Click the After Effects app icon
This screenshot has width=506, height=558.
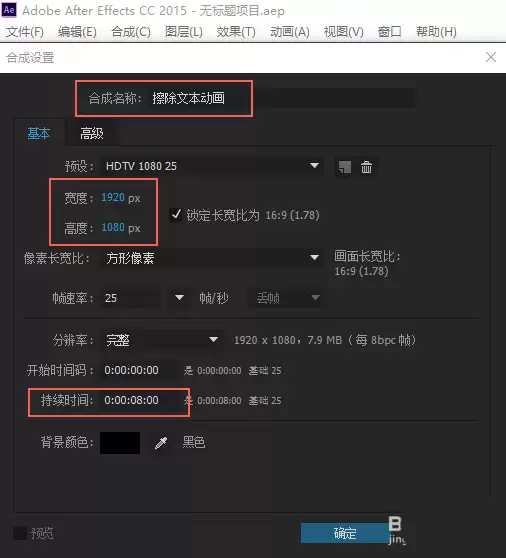[x=9, y=10]
